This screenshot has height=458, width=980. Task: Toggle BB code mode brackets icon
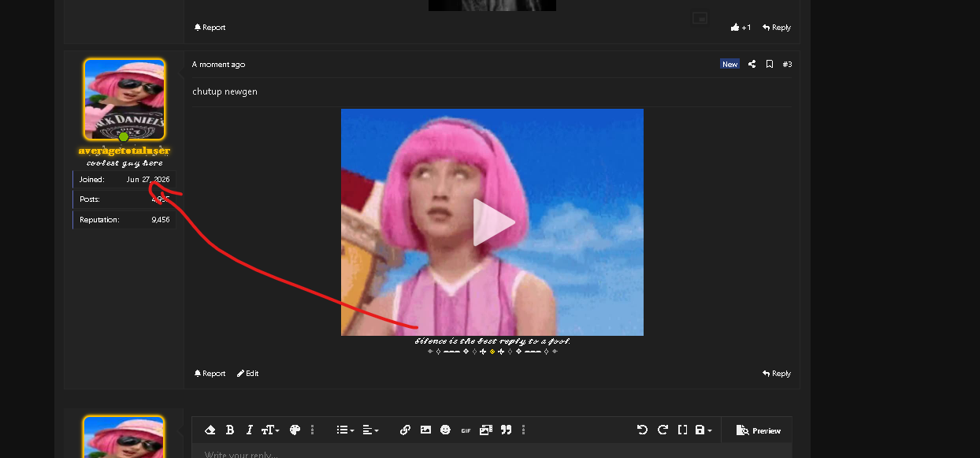[x=682, y=430]
